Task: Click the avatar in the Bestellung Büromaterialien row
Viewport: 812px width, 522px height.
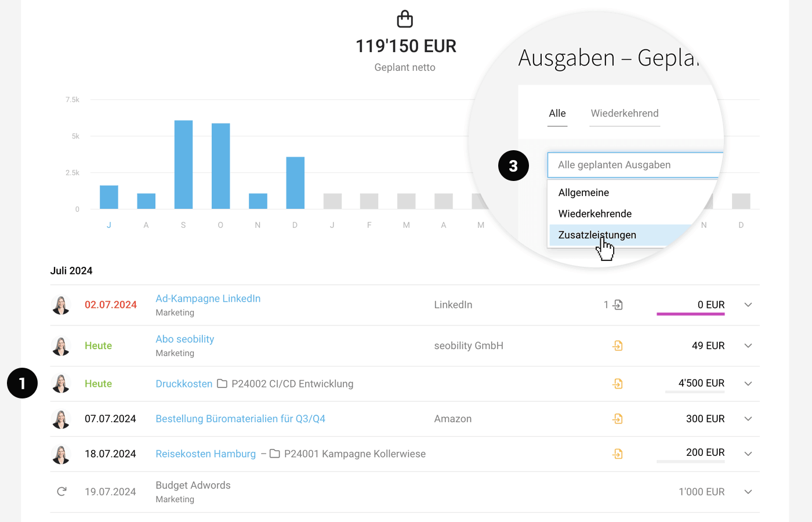Action: click(61, 419)
